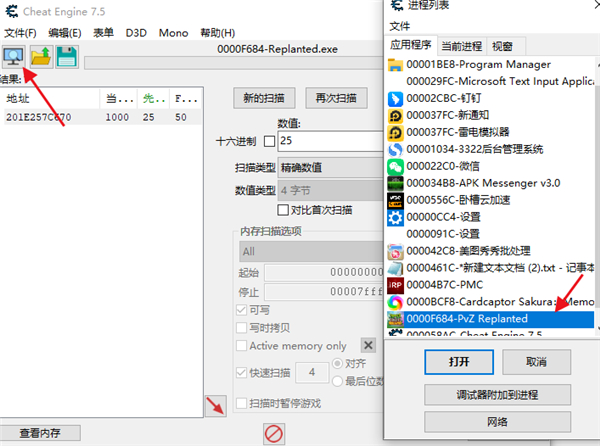Select the Notepad 新建文本文档 icon
The image size is (600, 446).
pos(395,268)
